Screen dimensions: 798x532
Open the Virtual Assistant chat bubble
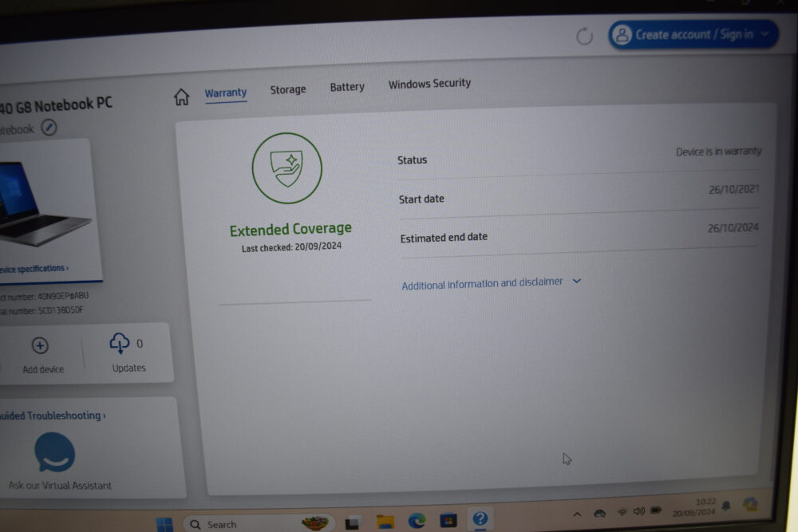[54, 451]
